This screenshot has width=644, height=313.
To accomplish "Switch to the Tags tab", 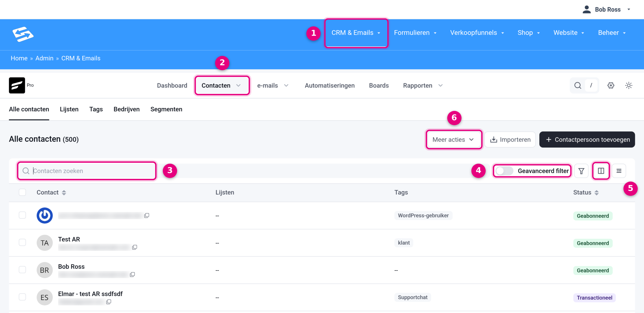I will coord(96,109).
